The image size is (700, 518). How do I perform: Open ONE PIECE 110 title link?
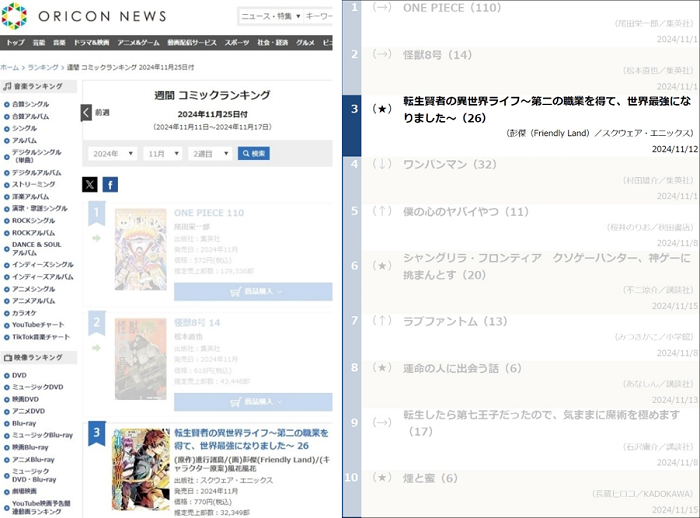point(209,213)
